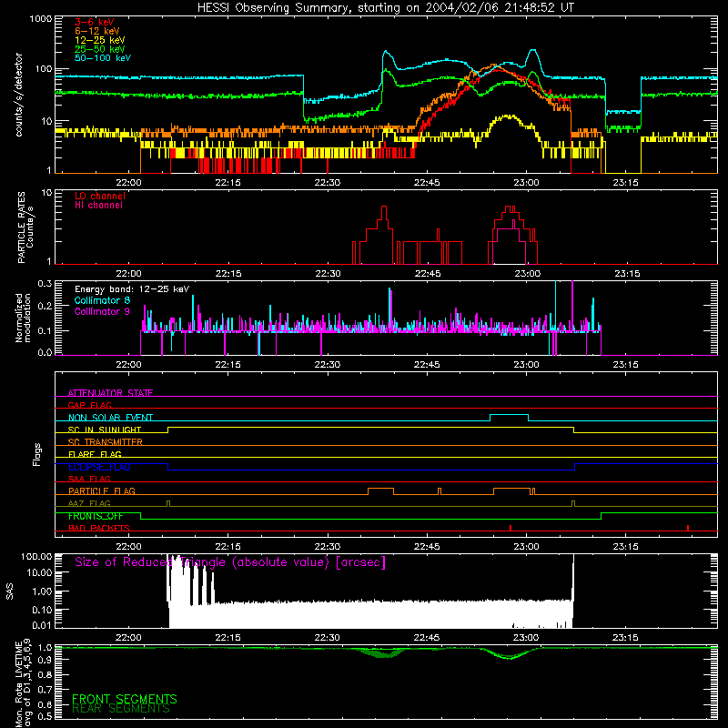Click the 'counts/s/detector' y-axis label
This screenshot has width=728, height=728.
point(18,95)
